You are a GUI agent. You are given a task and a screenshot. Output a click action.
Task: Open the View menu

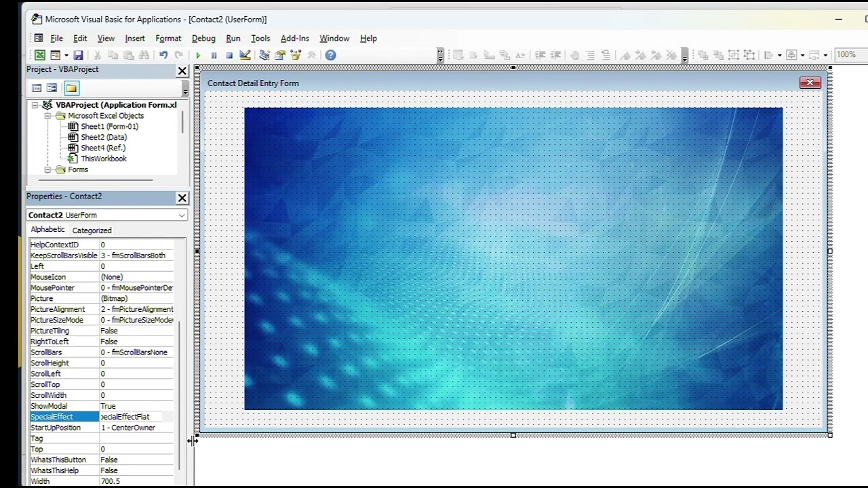(x=106, y=39)
